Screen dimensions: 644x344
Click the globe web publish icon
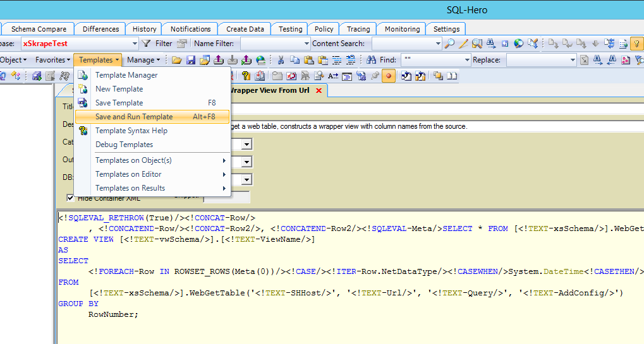(260, 60)
